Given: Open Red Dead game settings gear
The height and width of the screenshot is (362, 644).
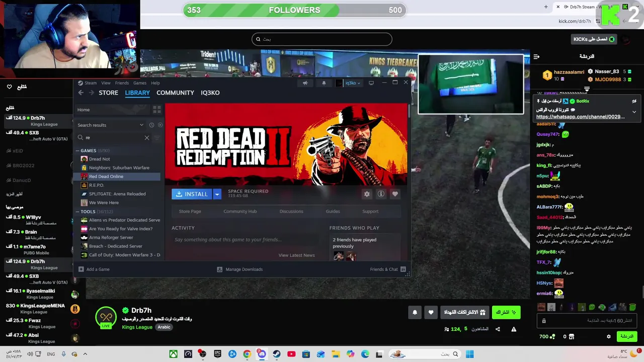Looking at the screenshot, I should click(x=367, y=194).
